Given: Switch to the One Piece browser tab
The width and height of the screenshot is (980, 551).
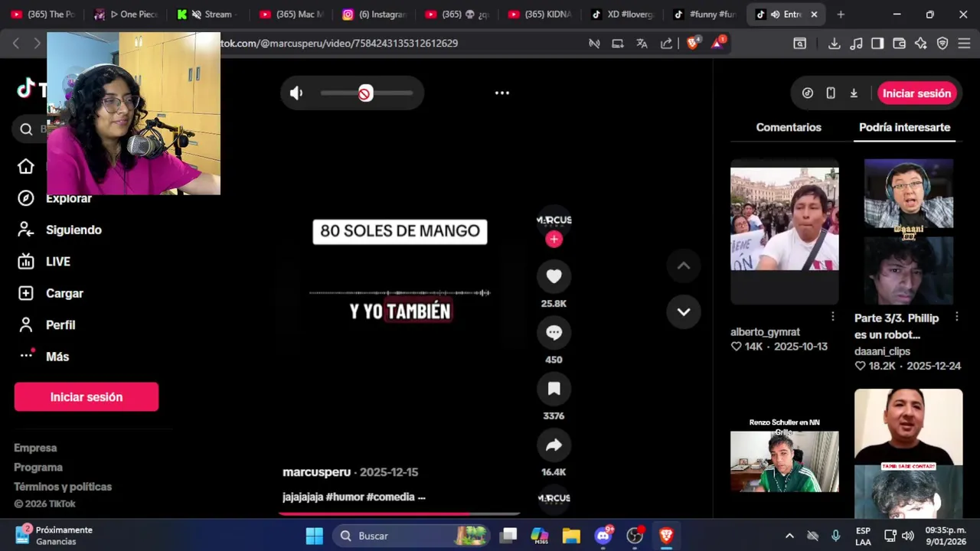Looking at the screenshot, I should click(x=126, y=14).
